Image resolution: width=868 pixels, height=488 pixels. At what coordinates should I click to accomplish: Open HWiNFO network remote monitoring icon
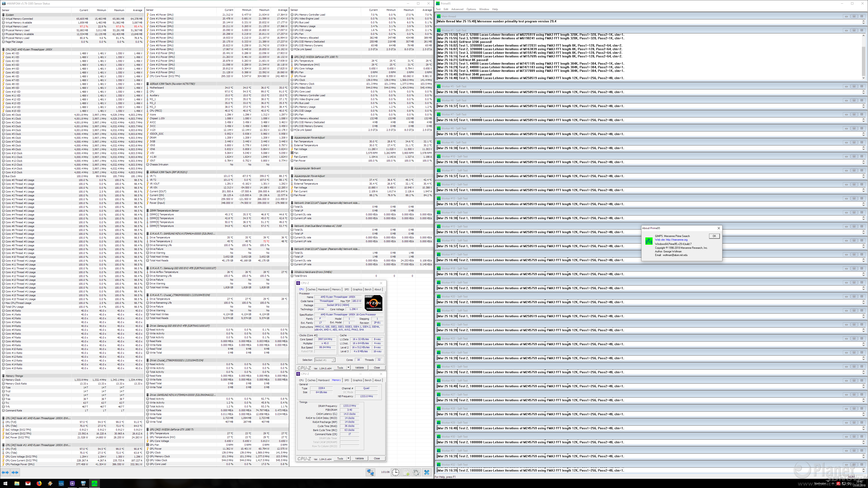coord(370,472)
